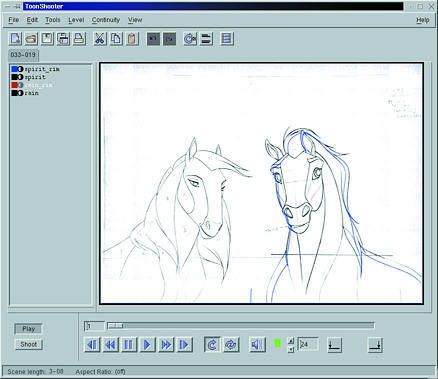Screen dimensions: 438x379
Task: Toggle visibility circle for rain layer
Action: (x=21, y=93)
